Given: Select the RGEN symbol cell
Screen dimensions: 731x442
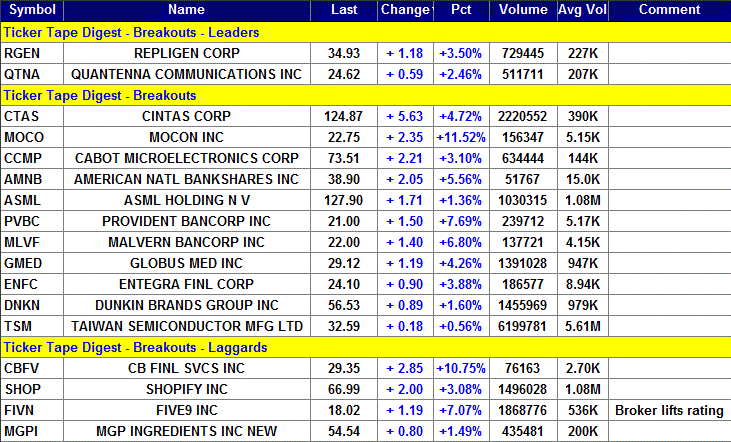Looking at the screenshot, I should [x=32, y=53].
